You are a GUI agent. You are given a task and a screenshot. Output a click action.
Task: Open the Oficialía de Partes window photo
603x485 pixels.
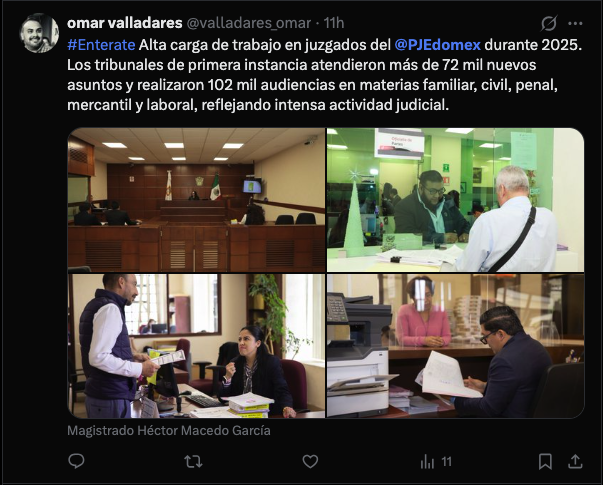point(455,200)
